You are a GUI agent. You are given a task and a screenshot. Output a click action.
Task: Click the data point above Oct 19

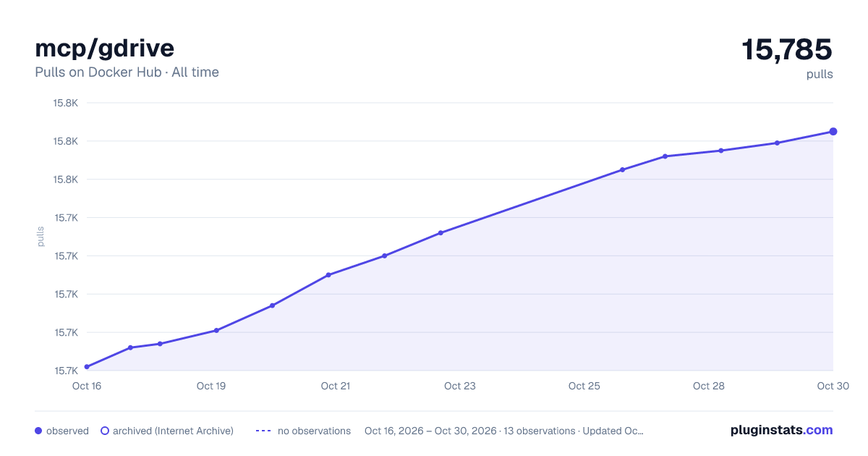tap(216, 331)
